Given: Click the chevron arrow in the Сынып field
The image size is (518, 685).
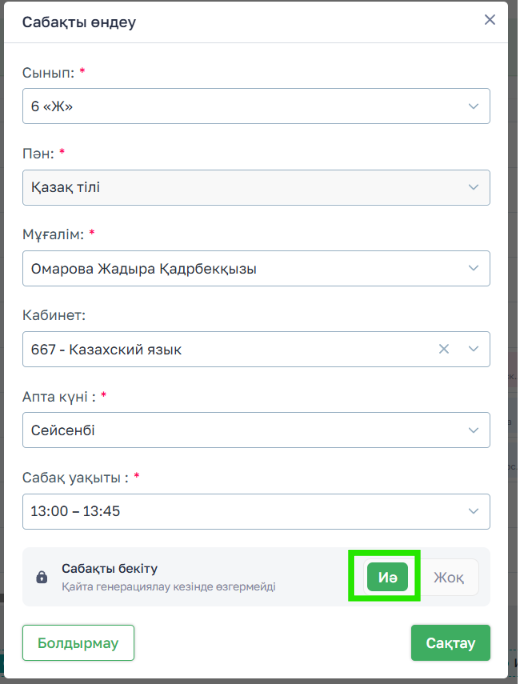Looking at the screenshot, I should coord(473,106).
